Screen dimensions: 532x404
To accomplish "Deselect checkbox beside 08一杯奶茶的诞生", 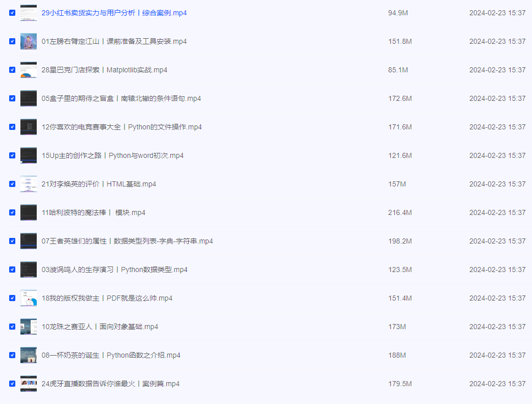I will (12, 355).
